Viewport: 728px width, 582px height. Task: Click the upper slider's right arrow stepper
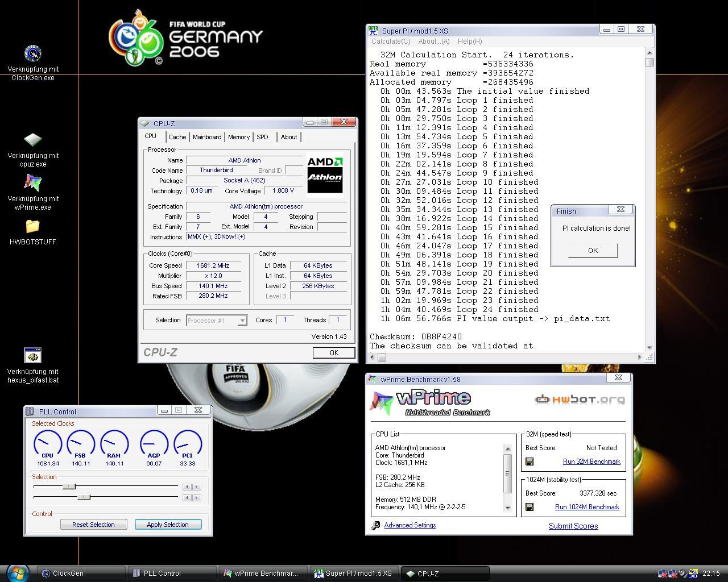point(196,487)
